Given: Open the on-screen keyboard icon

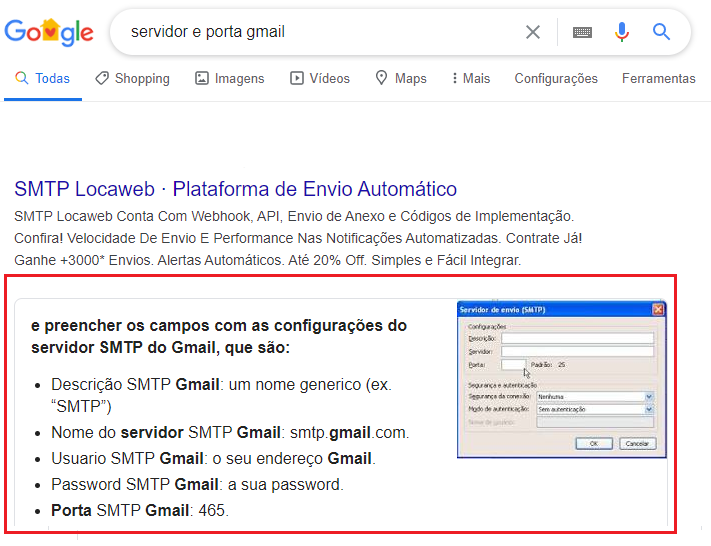Looking at the screenshot, I should (x=582, y=32).
